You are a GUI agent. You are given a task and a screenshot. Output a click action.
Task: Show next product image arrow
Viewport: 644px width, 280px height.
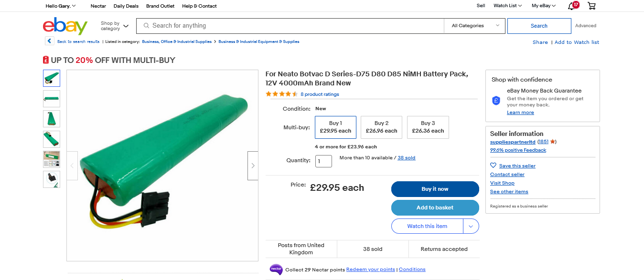253,166
